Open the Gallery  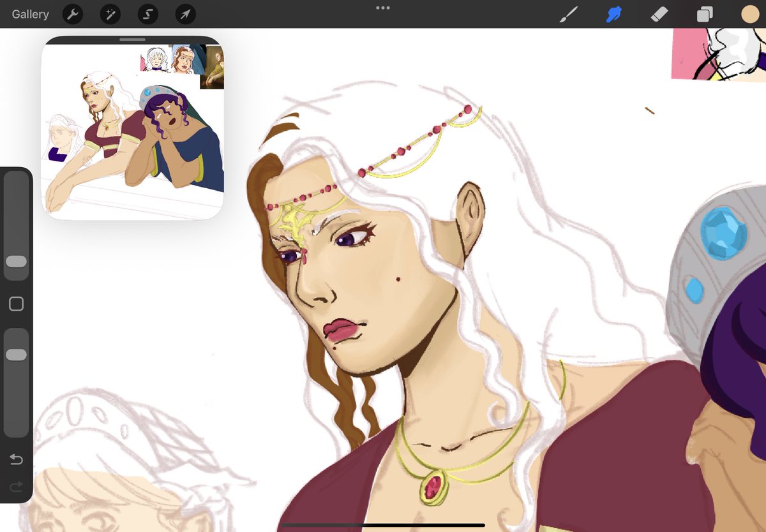tap(30, 14)
